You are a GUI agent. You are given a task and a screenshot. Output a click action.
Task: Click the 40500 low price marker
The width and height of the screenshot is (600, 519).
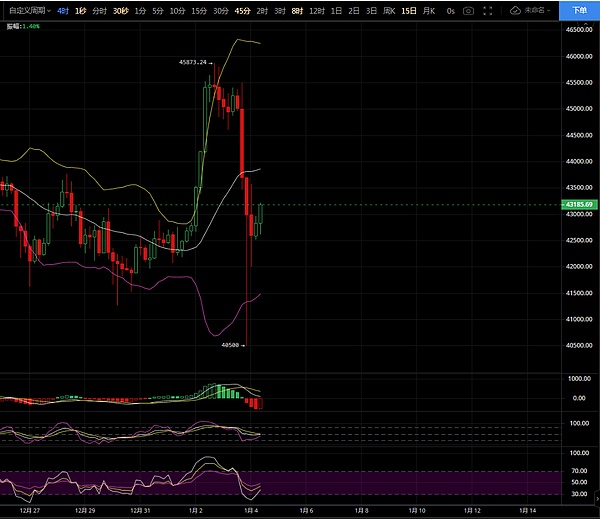[x=230, y=344]
